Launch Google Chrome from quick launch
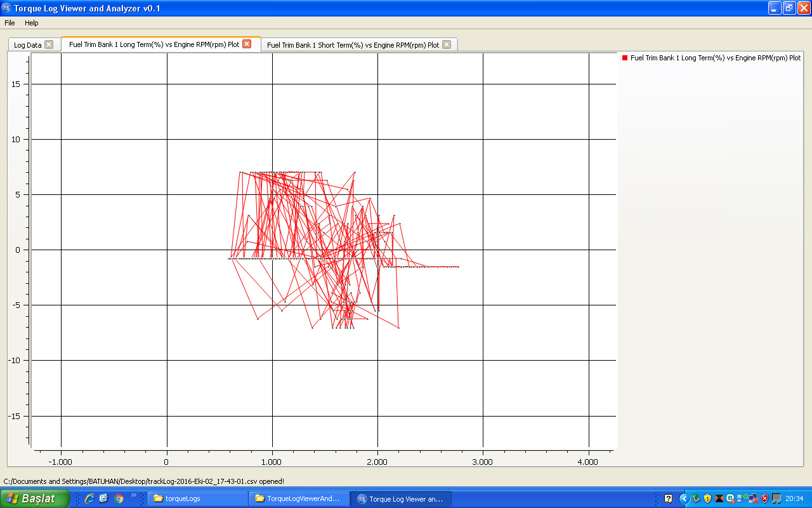Image resolution: width=812 pixels, height=508 pixels. coord(119,498)
